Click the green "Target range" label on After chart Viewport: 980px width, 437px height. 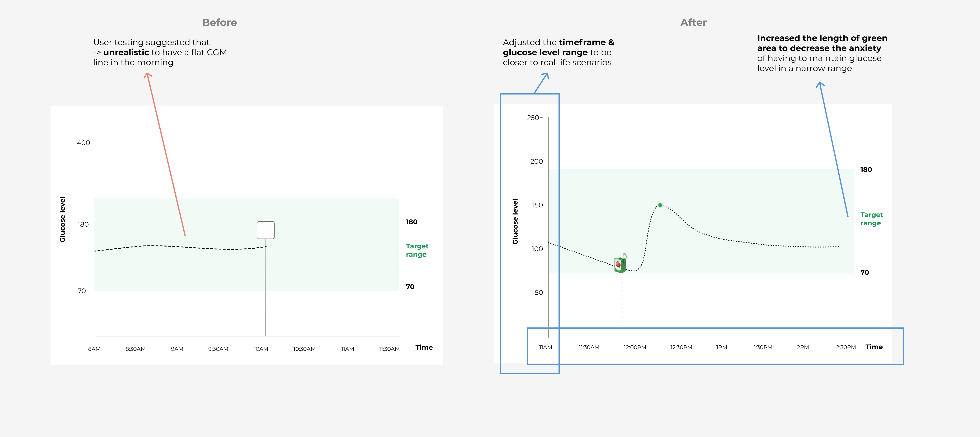tap(872, 219)
